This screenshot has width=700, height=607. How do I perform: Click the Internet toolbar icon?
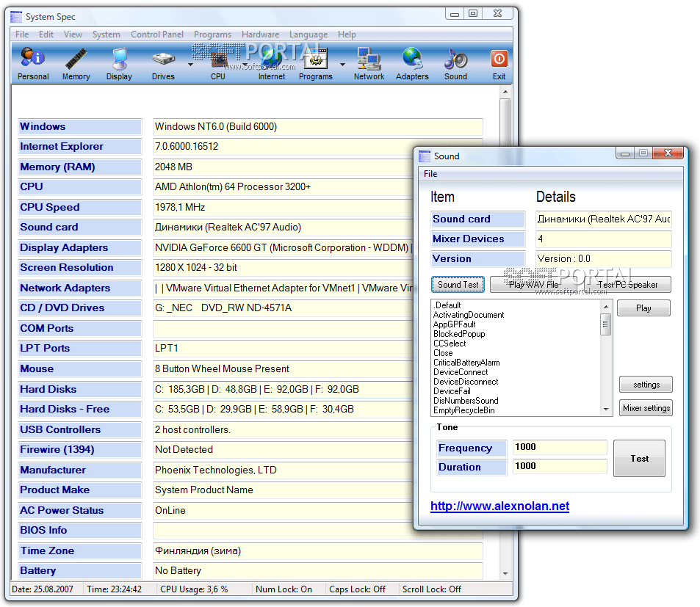(x=272, y=63)
